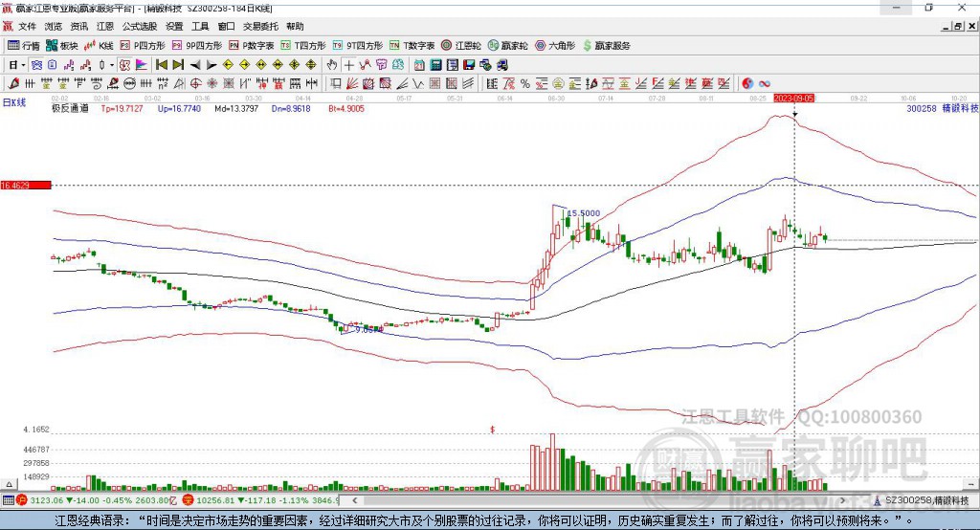Open the 文件 menu

coord(27,26)
